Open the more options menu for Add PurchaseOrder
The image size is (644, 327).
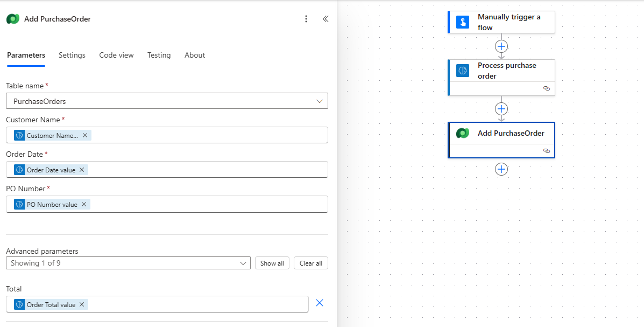pos(306,18)
